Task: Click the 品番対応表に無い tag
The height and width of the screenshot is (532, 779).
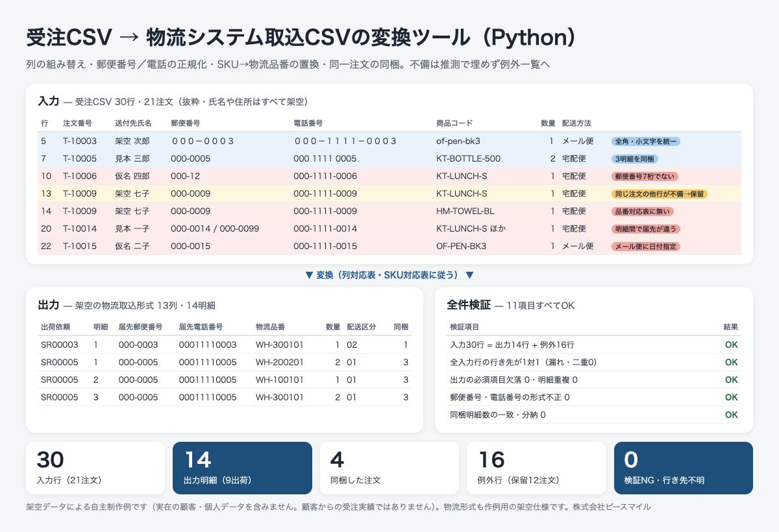Action: (642, 211)
